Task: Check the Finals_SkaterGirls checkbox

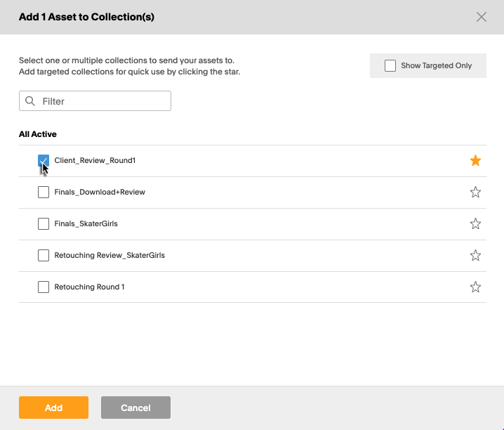Action: tap(44, 223)
